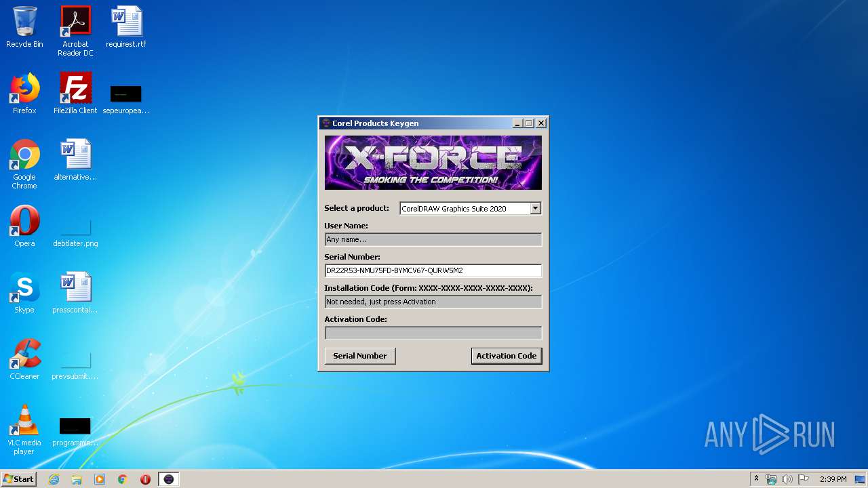Click the Serial Number button
The height and width of the screenshot is (488, 868).
click(360, 356)
